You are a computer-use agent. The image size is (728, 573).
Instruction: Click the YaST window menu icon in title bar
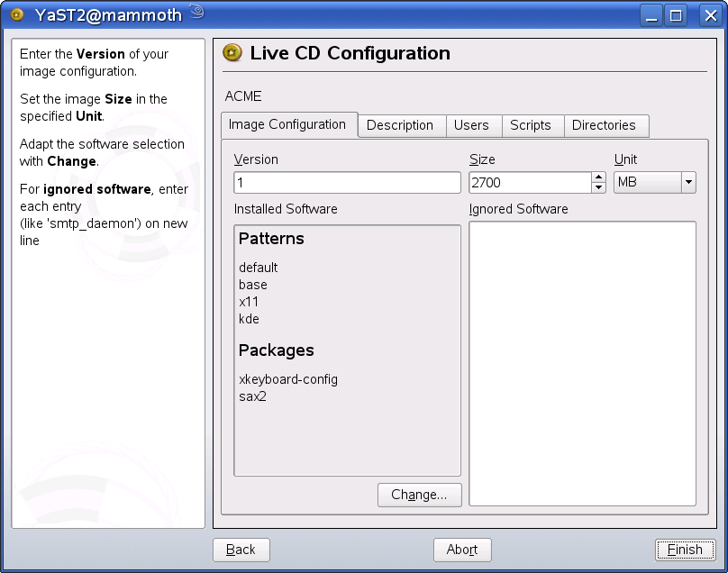(x=16, y=14)
